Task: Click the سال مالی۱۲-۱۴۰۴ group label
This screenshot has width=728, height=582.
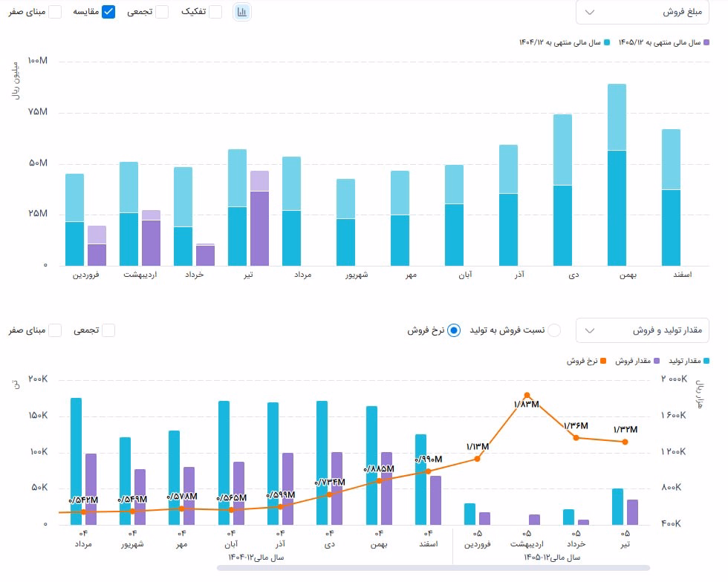Action: click(256, 557)
